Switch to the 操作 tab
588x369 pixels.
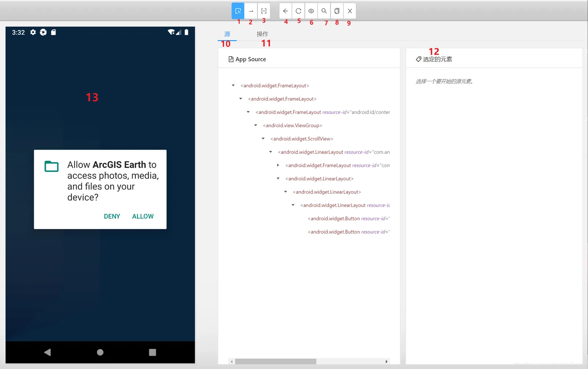[262, 34]
